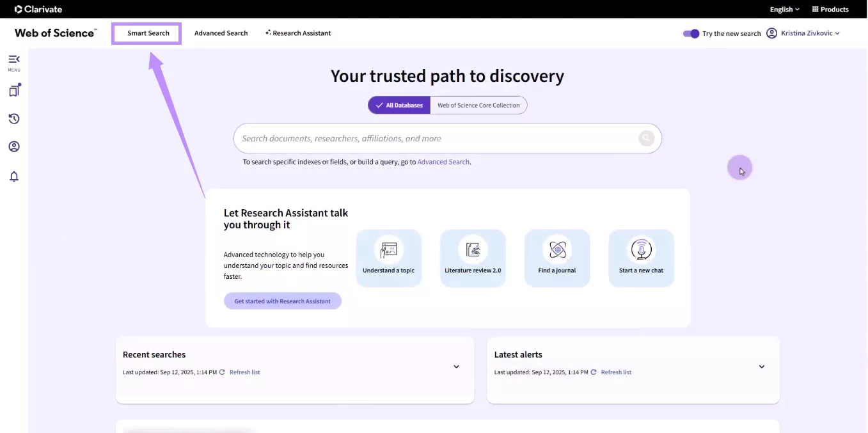
Task: Open the English language dropdown
Action: pos(784,9)
